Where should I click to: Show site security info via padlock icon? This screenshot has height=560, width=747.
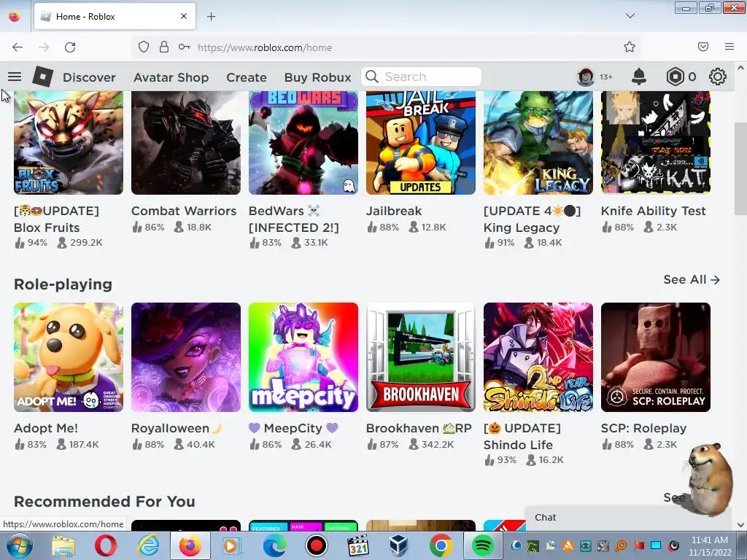(x=164, y=47)
